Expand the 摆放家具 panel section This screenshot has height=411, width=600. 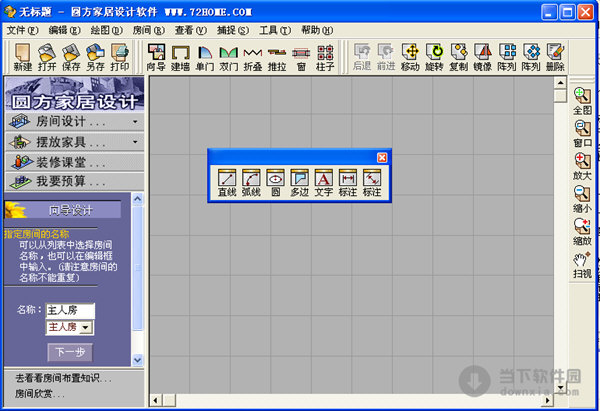72,141
